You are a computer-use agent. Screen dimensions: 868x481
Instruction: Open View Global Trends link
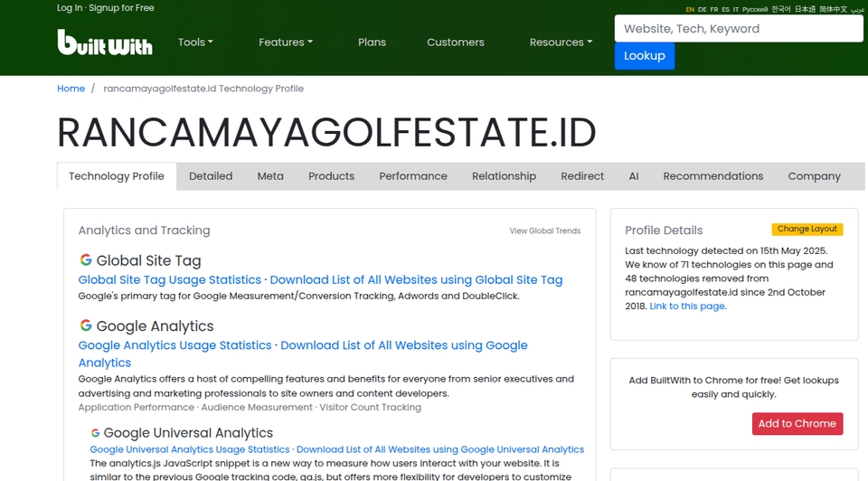click(544, 231)
